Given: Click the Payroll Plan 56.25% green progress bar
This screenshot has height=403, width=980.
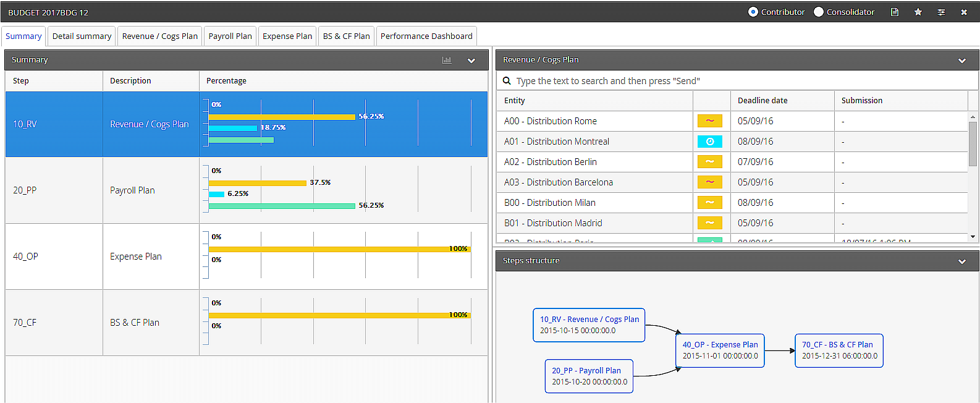Looking at the screenshot, I should (282, 206).
